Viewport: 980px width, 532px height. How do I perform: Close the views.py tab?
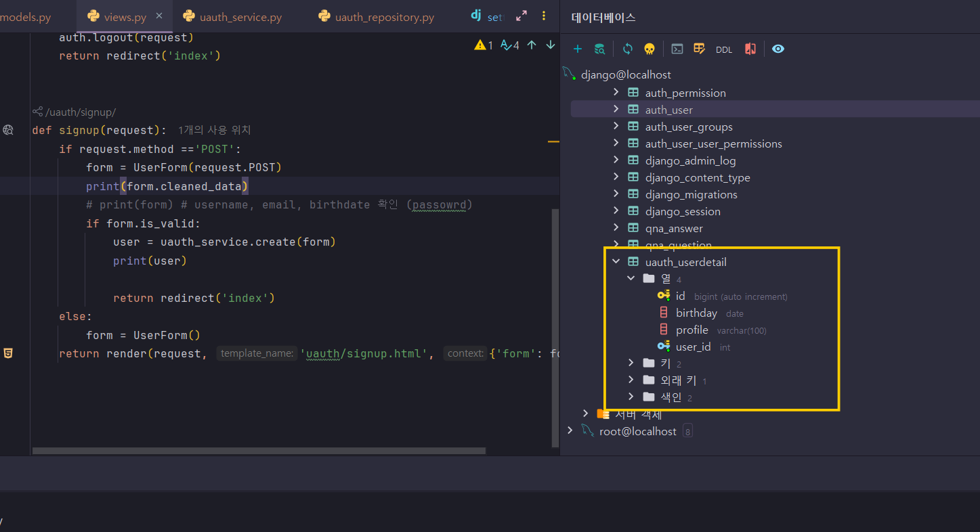(x=159, y=16)
